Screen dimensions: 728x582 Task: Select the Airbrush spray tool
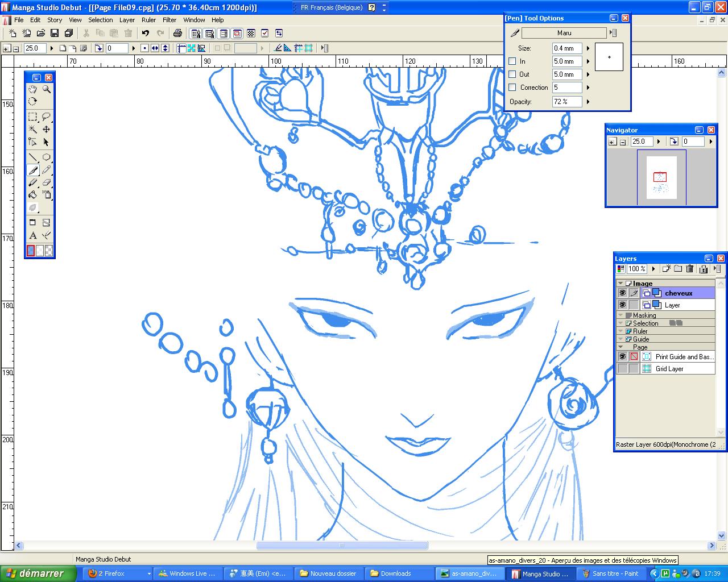click(x=47, y=195)
